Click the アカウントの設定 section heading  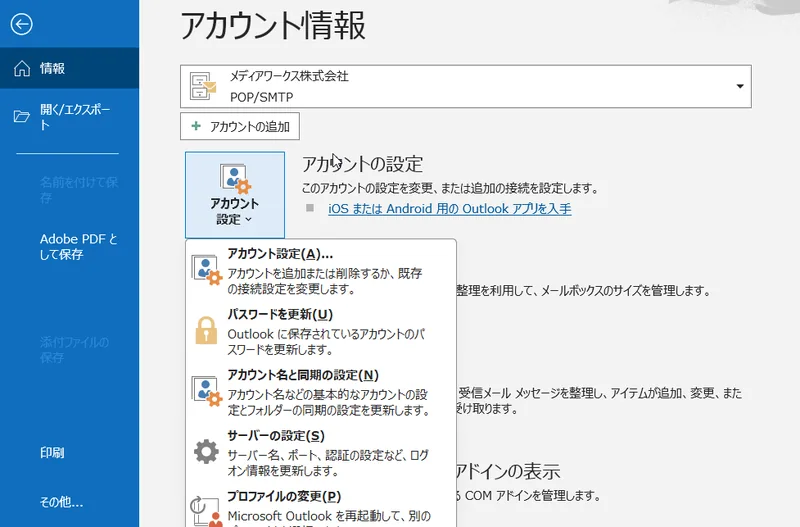pyautogui.click(x=362, y=164)
